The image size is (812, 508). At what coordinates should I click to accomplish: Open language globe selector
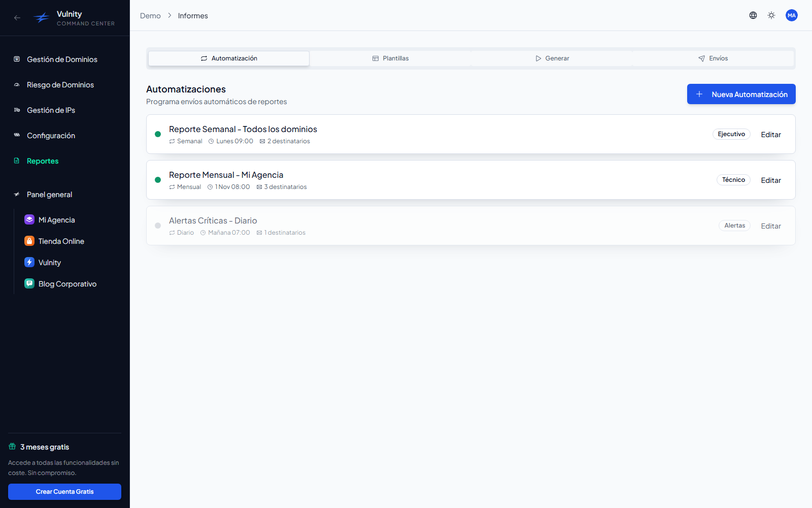click(x=753, y=15)
